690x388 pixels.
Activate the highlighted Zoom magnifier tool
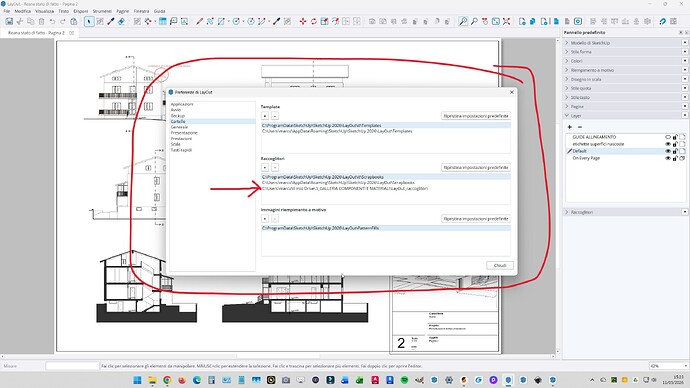point(463,21)
